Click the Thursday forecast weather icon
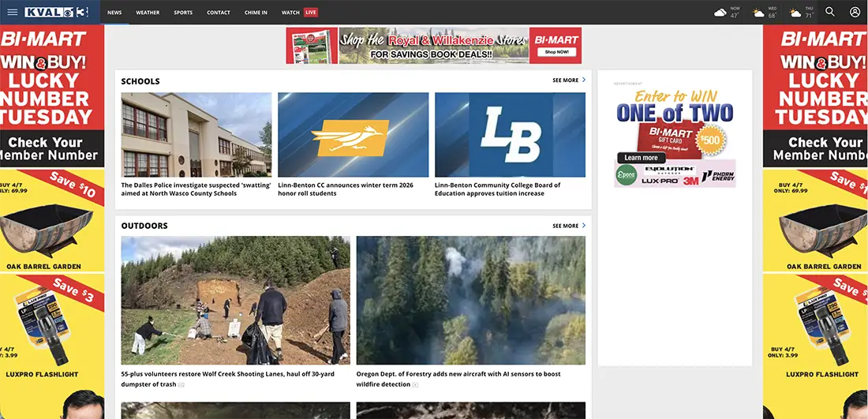Viewport: 868px width, 419px height. click(795, 13)
